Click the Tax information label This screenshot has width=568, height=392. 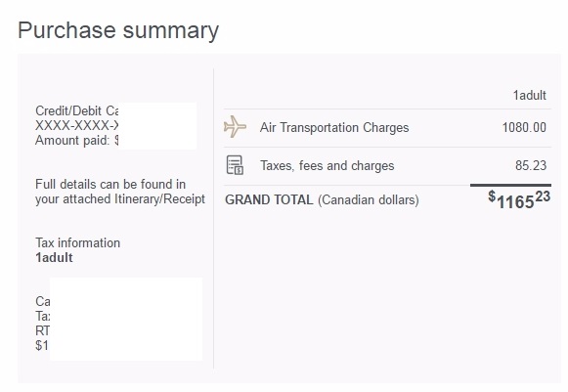click(x=77, y=242)
